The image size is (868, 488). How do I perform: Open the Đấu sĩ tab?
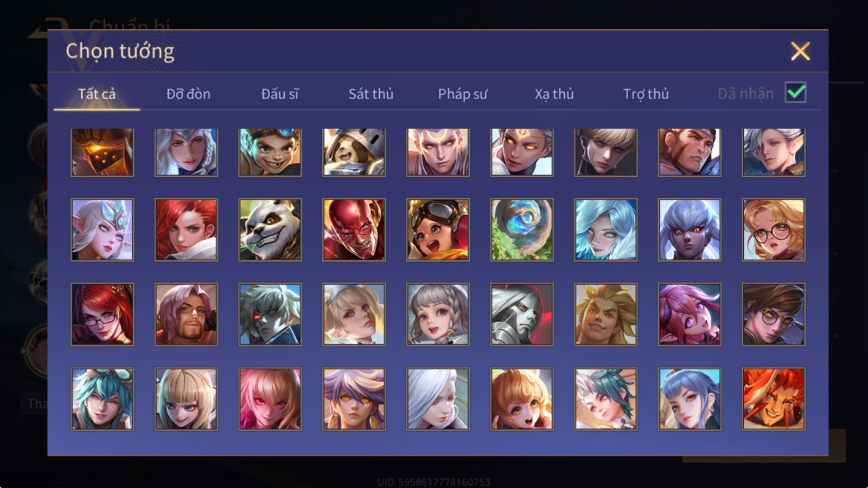[280, 94]
